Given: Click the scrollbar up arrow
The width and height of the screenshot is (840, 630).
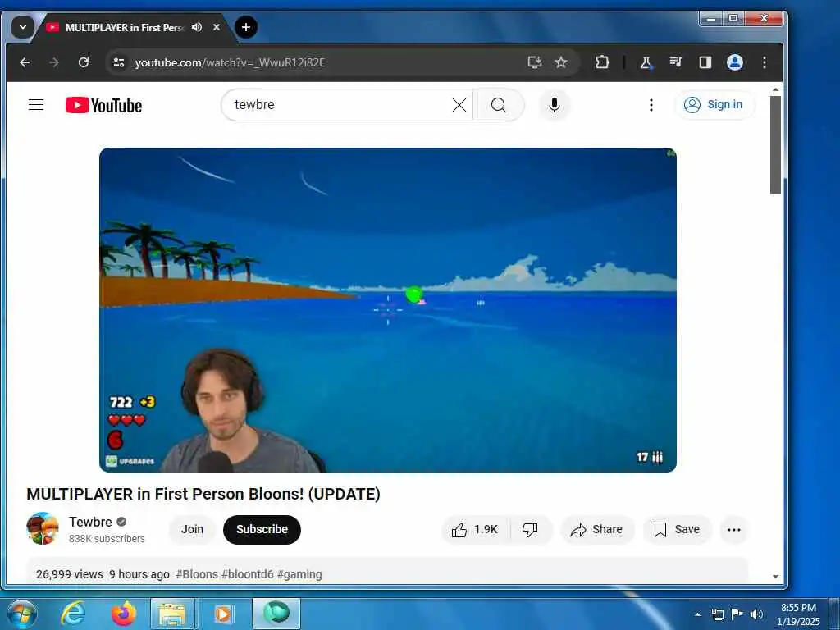Looking at the screenshot, I should pyautogui.click(x=776, y=90).
